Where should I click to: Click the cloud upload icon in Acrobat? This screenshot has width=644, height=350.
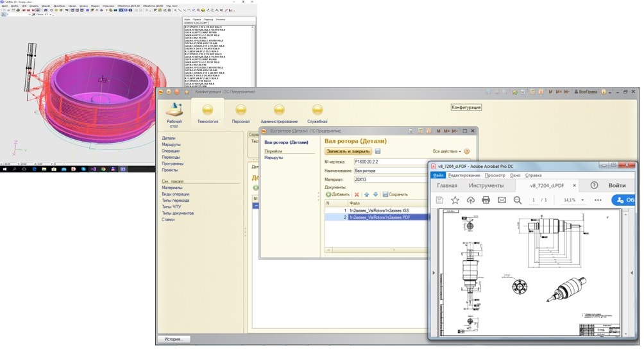coord(471,200)
